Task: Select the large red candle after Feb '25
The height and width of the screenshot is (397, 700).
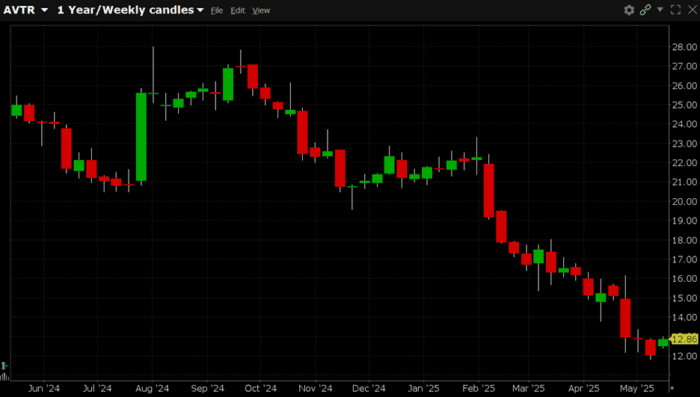Action: click(x=489, y=191)
